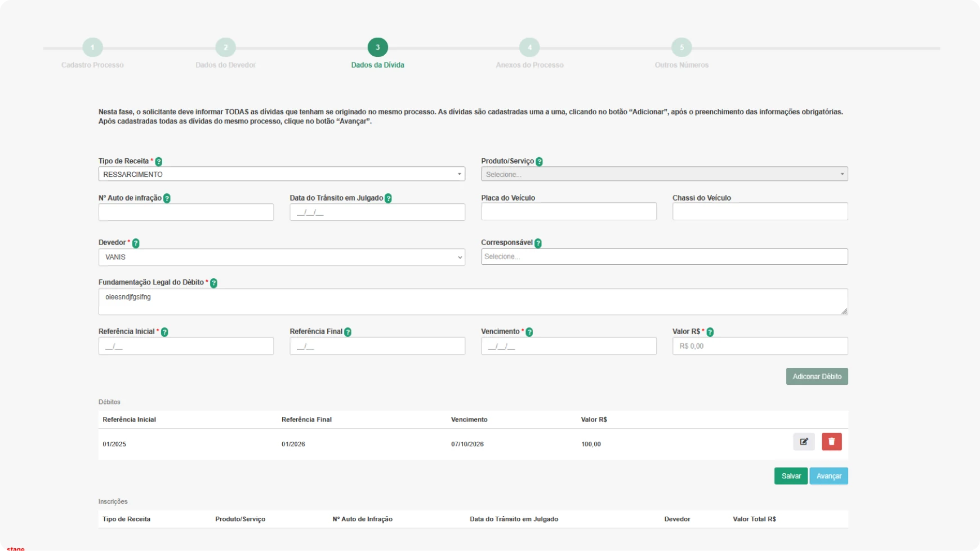The image size is (980, 551).
Task: Click the Adicionar Débito button
Action: point(817,376)
